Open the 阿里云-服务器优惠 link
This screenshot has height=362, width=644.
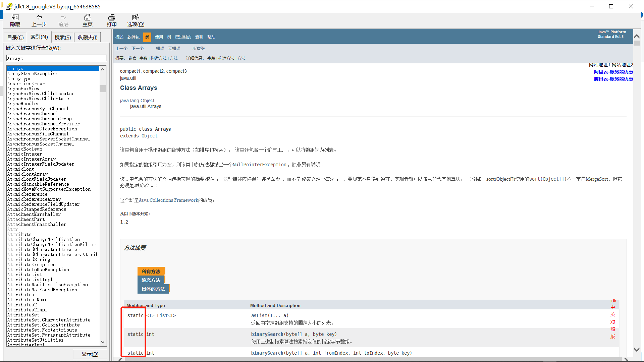click(x=613, y=72)
